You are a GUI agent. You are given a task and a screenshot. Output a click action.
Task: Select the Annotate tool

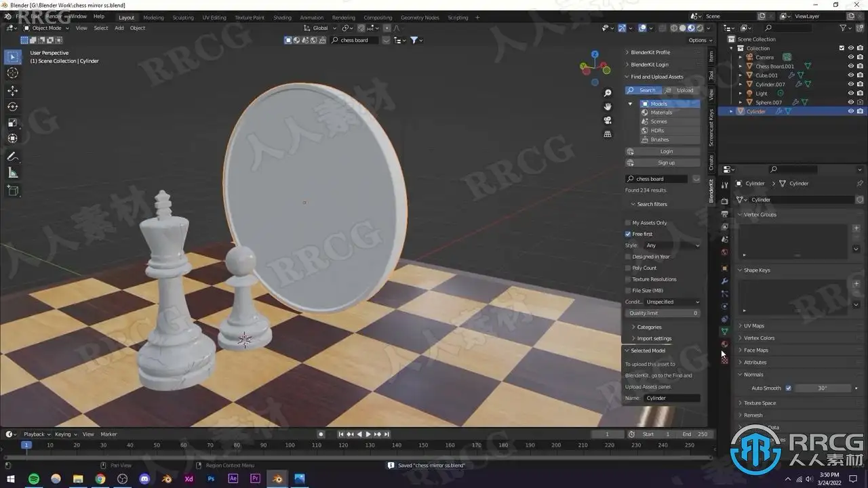[x=13, y=157]
